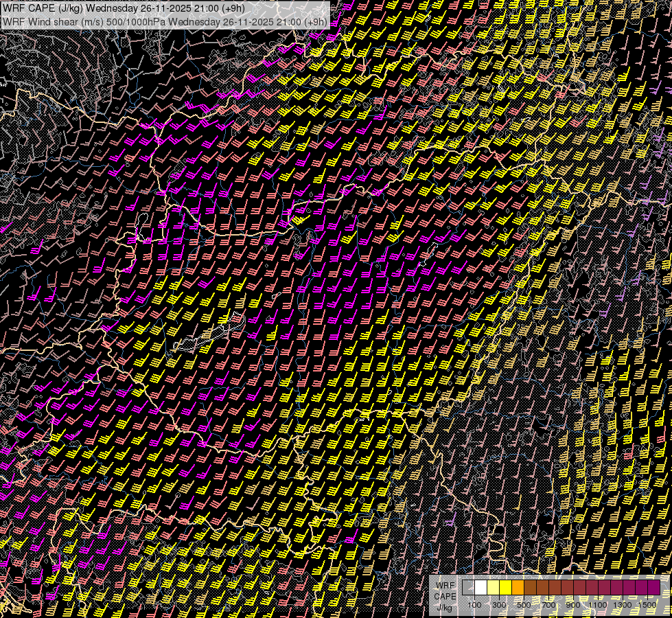Click the "WRF CAPE J/kg" legend caption

pyautogui.click(x=444, y=595)
